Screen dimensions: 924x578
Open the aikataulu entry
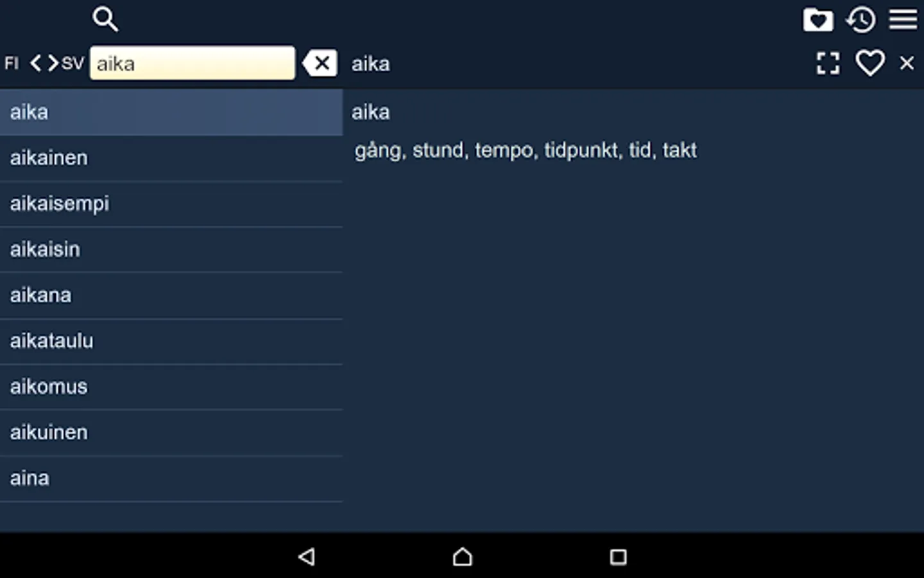(x=171, y=341)
